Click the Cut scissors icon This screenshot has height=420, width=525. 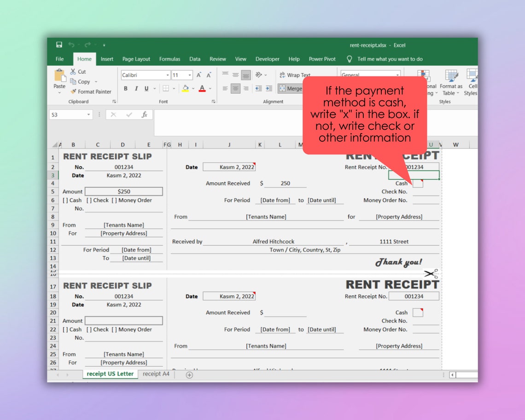pos(73,71)
